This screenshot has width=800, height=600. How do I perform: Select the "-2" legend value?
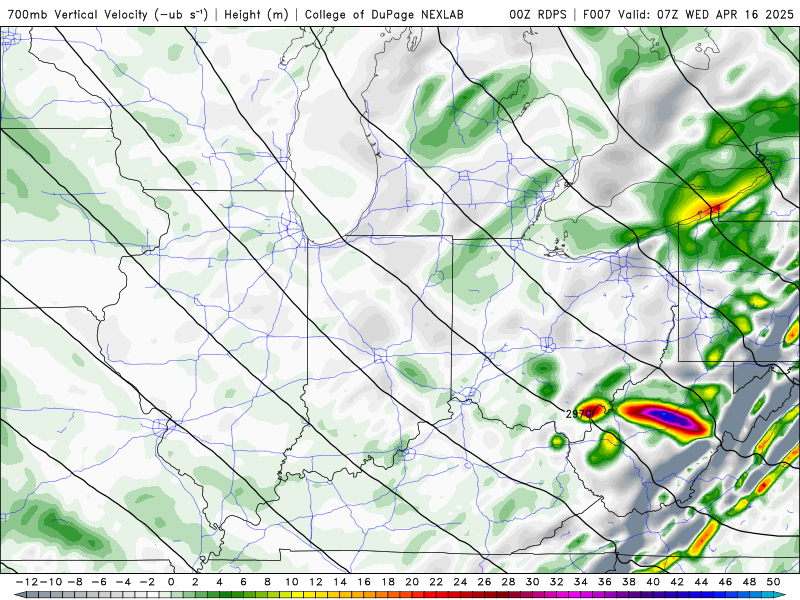[x=147, y=582]
